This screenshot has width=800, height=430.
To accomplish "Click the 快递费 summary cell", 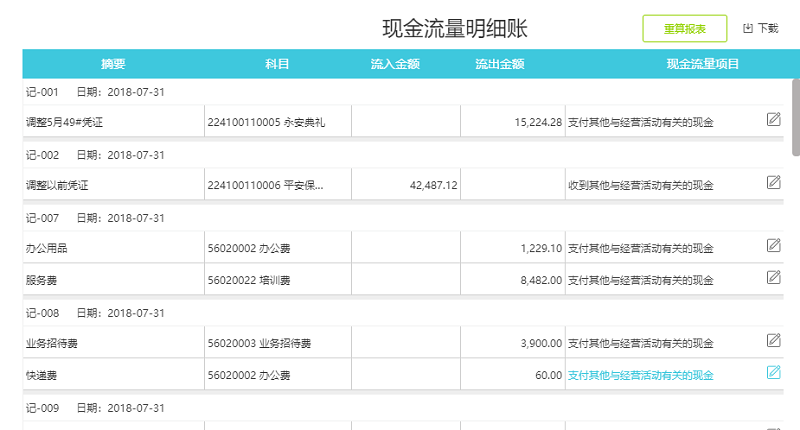I will 114,375.
